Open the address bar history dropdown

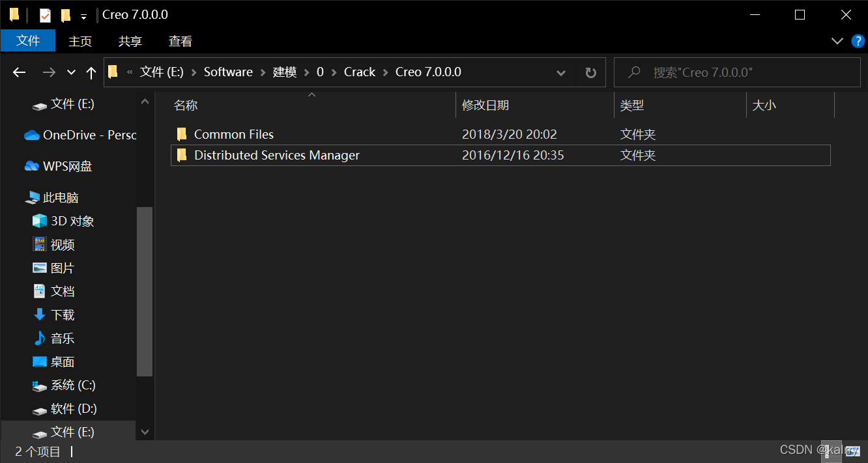pyautogui.click(x=560, y=73)
